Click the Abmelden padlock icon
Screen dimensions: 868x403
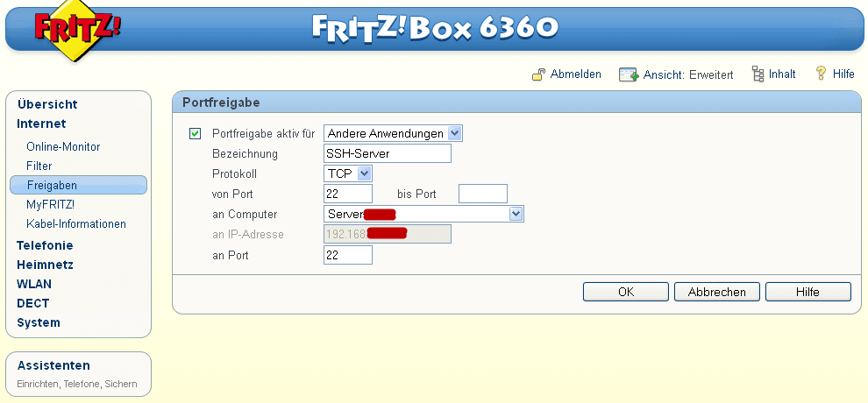[x=538, y=74]
